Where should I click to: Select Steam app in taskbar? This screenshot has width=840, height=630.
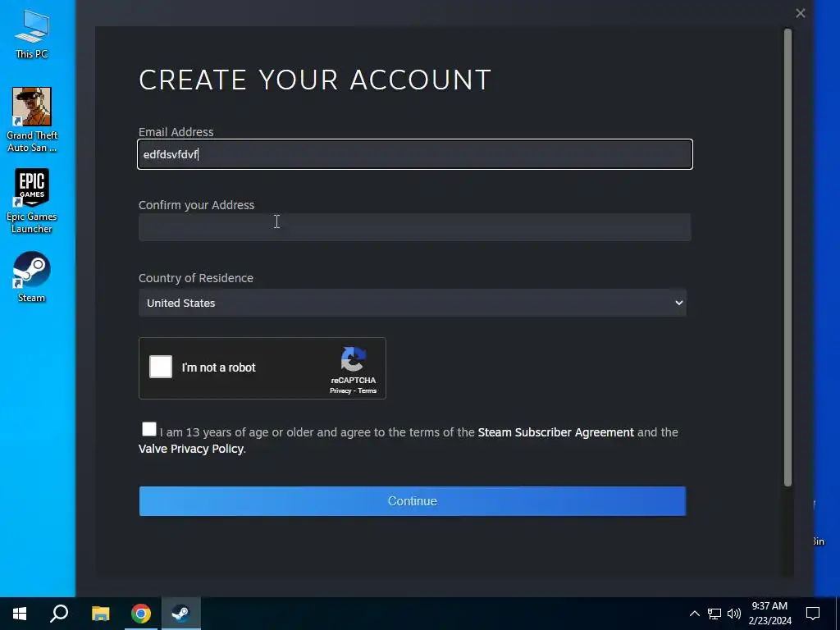pyautogui.click(x=181, y=614)
